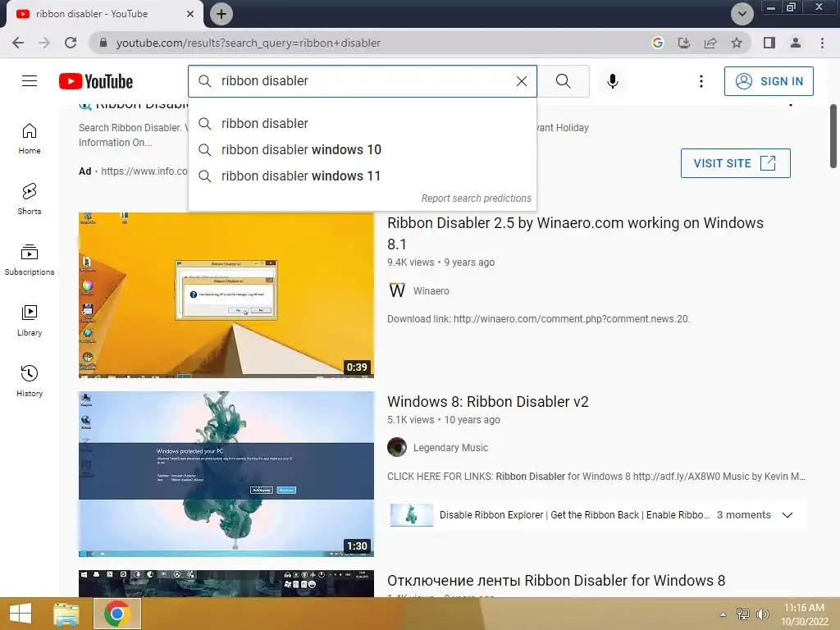840x630 pixels.
Task: Share this page icon
Action: (710, 43)
